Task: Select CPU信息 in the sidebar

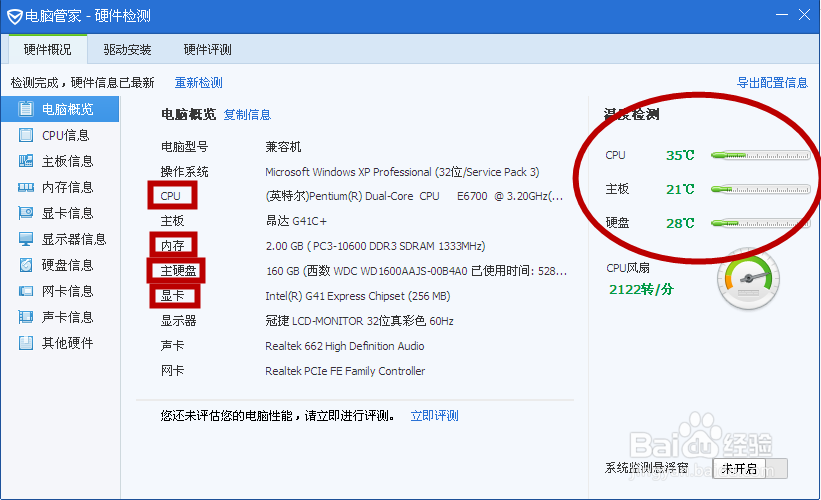Action: 60,135
